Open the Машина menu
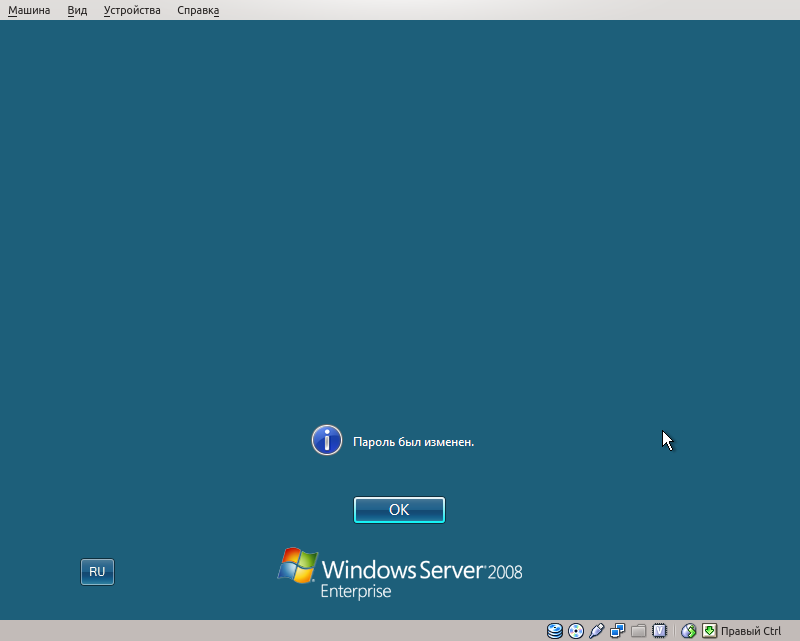The image size is (800, 641). 29,9
